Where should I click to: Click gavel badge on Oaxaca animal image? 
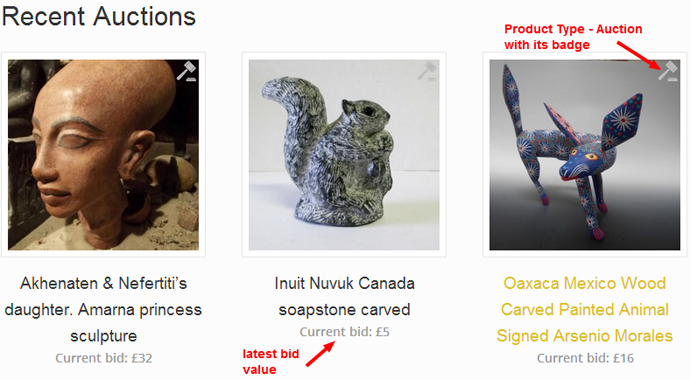point(668,71)
